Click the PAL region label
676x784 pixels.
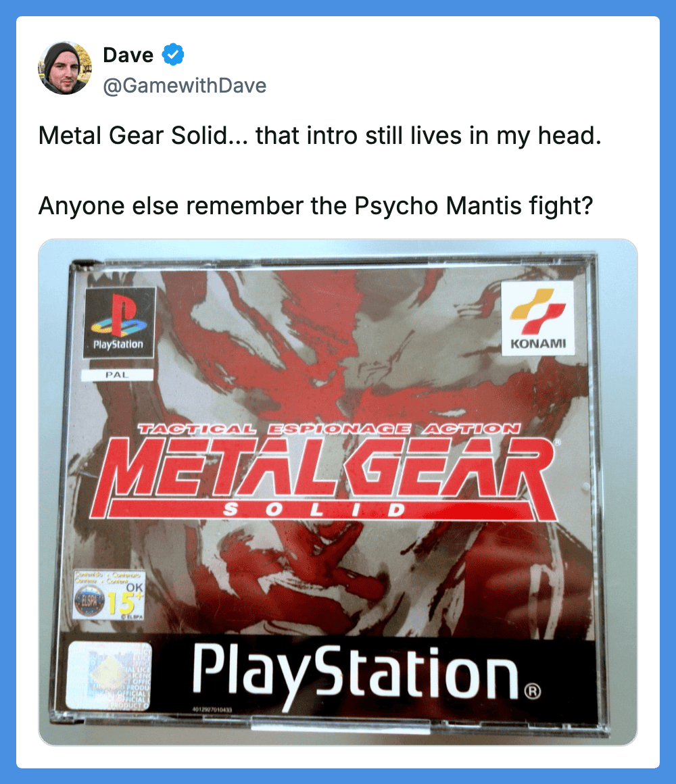point(117,374)
